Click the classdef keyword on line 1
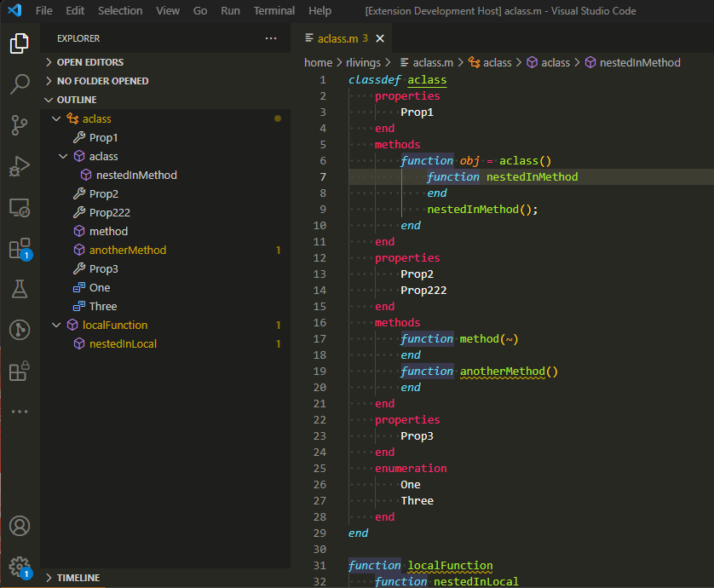This screenshot has height=588, width=714. coord(374,80)
